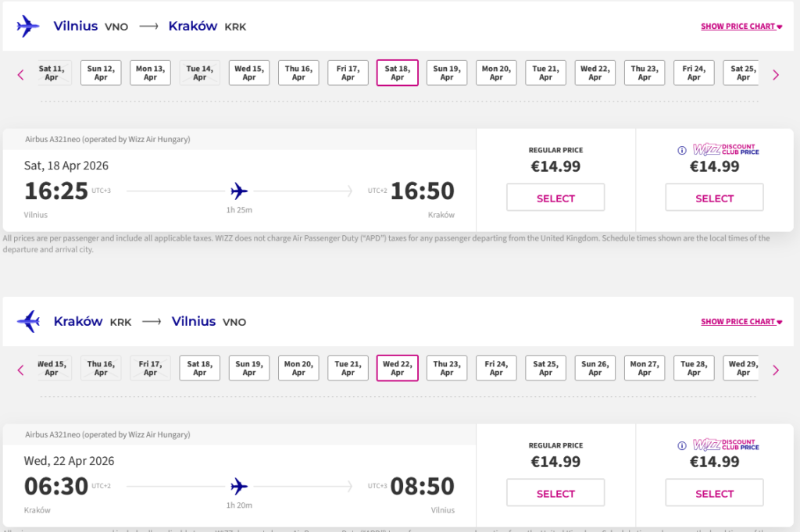Expand the Kraków to Vilnius price chart

[x=741, y=322]
